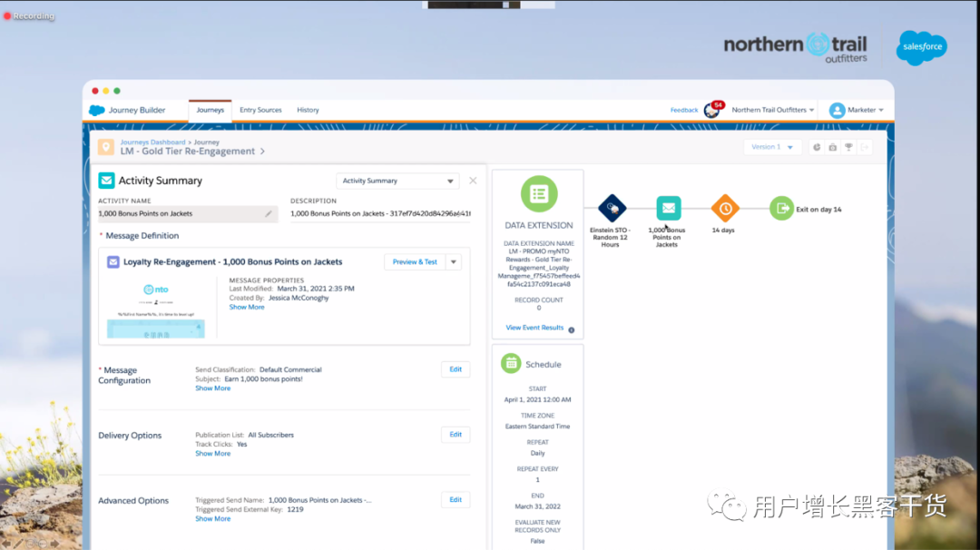Viewport: 980px width, 550px height.
Task: Click the 'April 1, 2021 12:00 AM' start date
Action: coord(537,400)
